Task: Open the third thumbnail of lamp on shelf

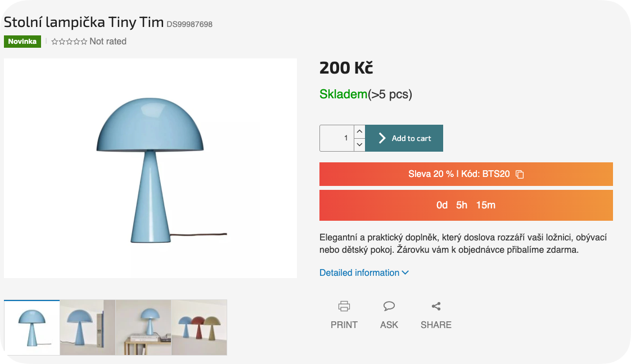Action: click(x=143, y=327)
